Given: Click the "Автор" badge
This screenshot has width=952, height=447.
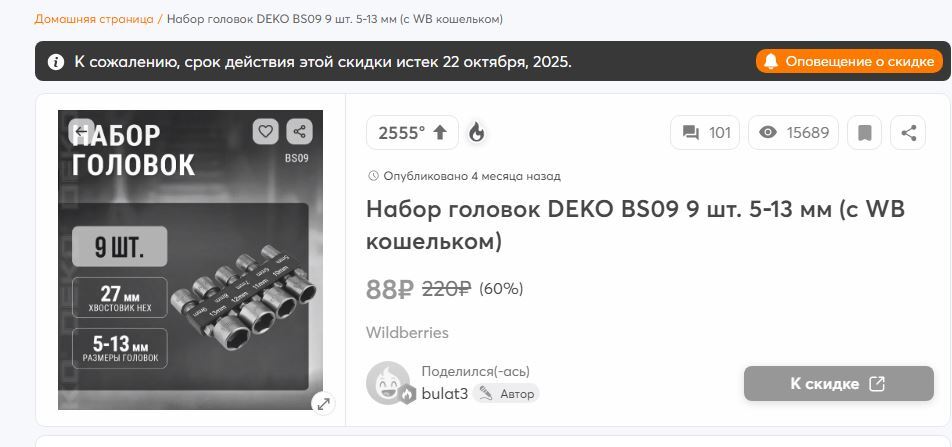Looking at the screenshot, I should [506, 394].
